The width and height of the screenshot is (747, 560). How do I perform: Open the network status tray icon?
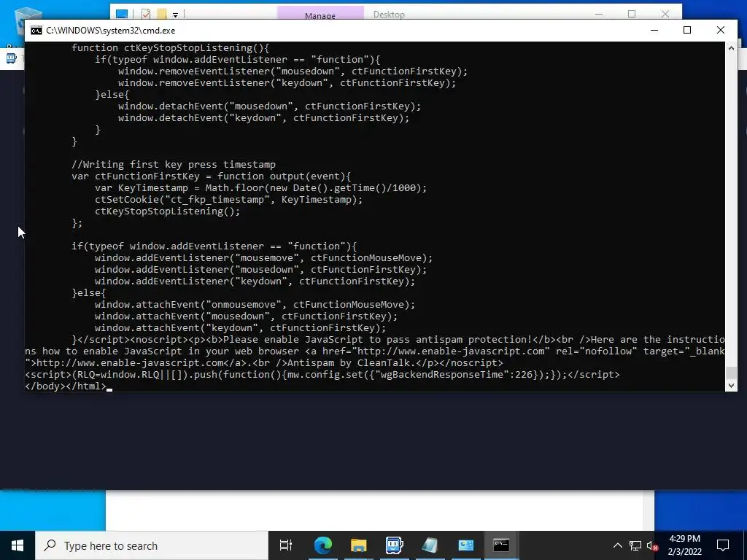coord(635,545)
